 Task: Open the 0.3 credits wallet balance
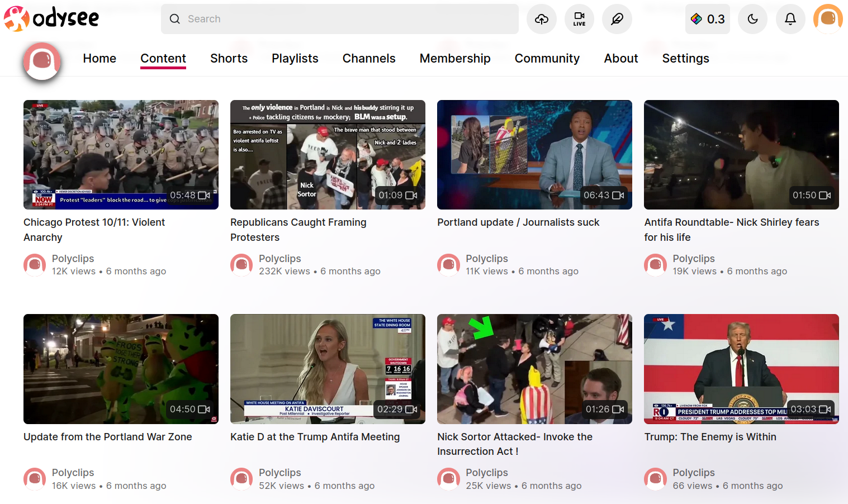708,19
